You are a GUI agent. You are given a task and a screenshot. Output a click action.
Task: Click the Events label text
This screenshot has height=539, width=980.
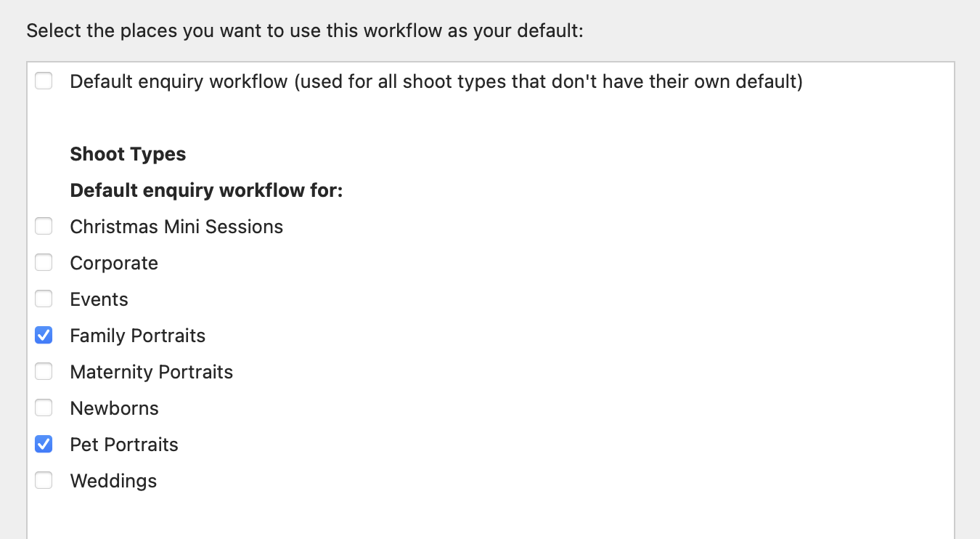[x=99, y=299]
